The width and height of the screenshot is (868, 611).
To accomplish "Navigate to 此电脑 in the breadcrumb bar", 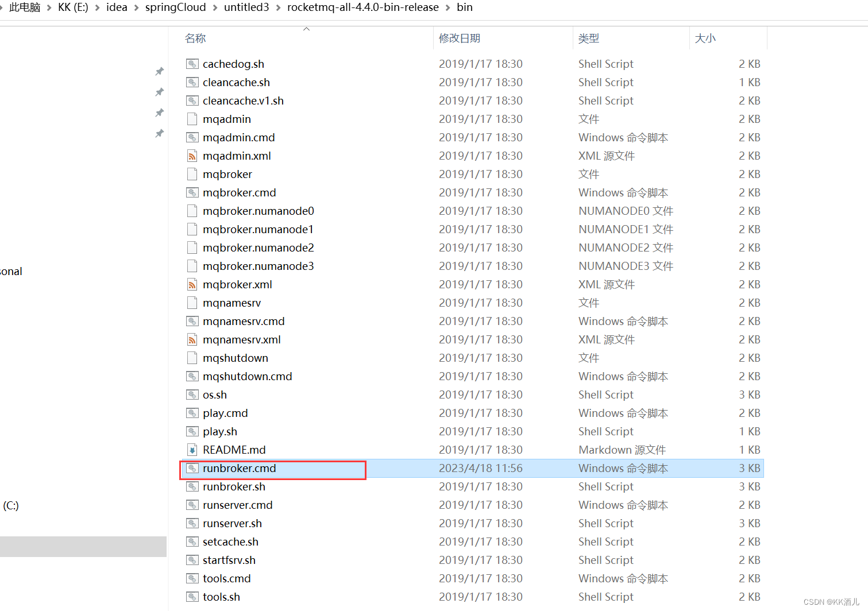I will (x=25, y=7).
